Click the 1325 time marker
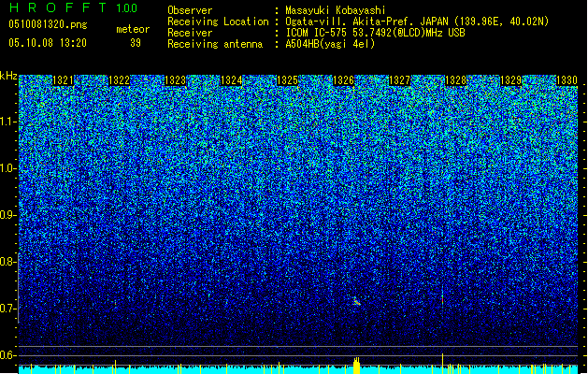The height and width of the screenshot is (374, 588). pyautogui.click(x=287, y=80)
